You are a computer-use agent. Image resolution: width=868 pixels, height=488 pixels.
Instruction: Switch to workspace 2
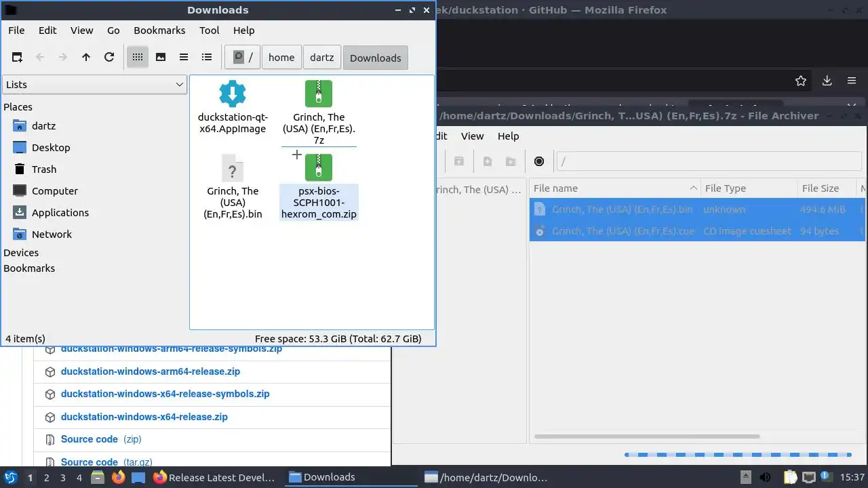(x=46, y=478)
